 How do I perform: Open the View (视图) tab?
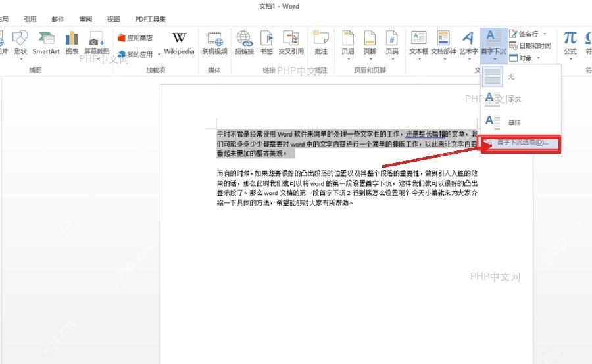tap(113, 19)
